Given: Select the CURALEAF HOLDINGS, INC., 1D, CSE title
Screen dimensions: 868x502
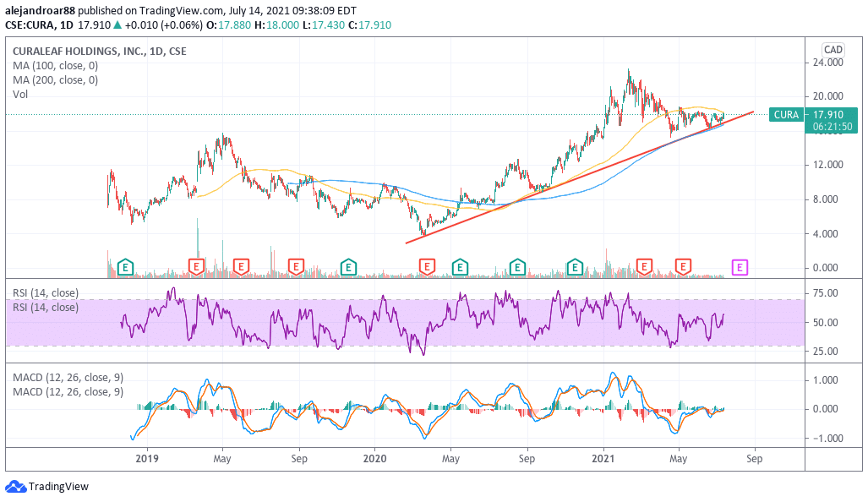Looking at the screenshot, I should coord(100,51).
